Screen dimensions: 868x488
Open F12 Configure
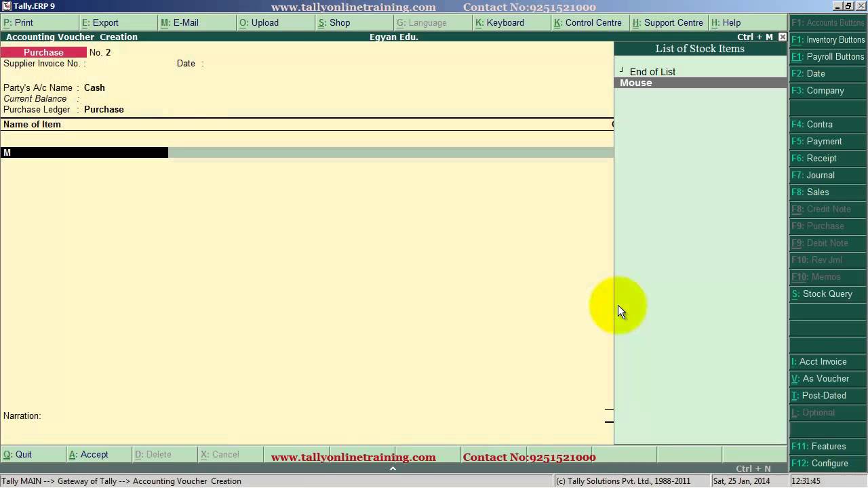tap(828, 463)
